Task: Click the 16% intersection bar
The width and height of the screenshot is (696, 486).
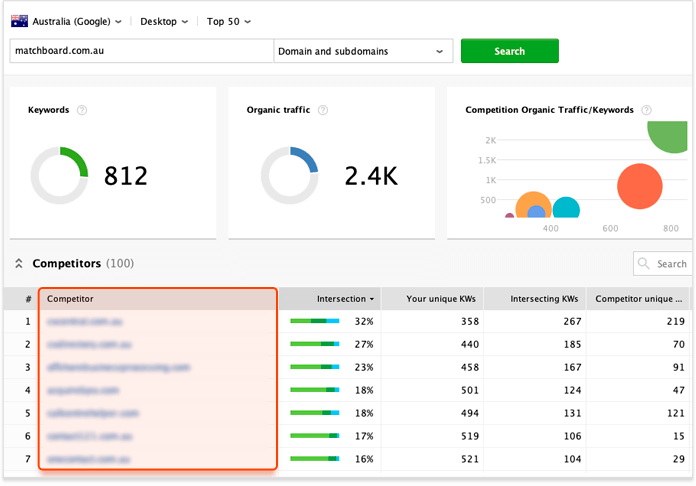Action: (315, 459)
